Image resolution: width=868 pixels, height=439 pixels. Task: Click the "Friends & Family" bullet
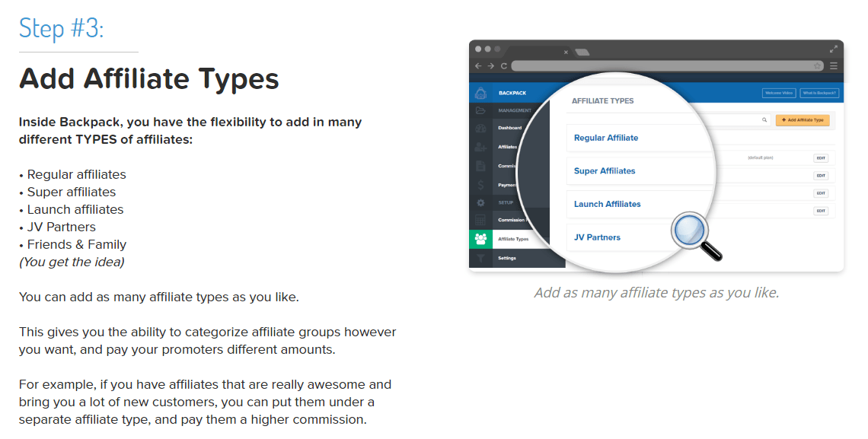[77, 244]
